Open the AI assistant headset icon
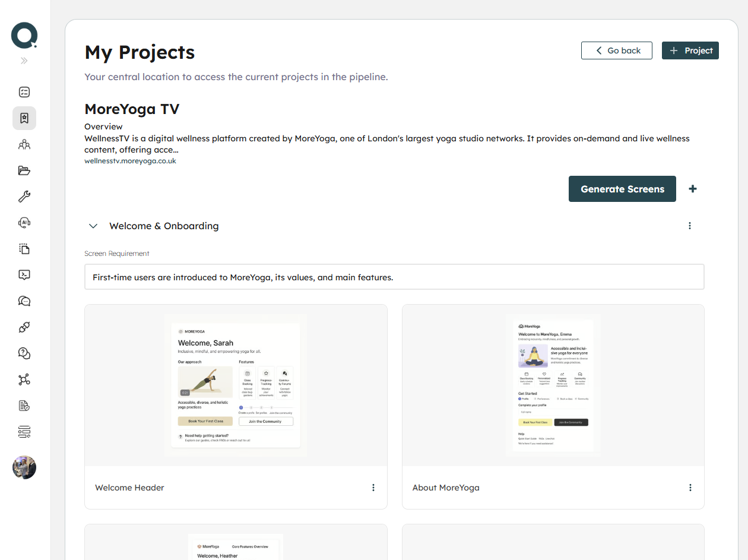Viewport: 748px width, 560px height. pyautogui.click(x=24, y=222)
